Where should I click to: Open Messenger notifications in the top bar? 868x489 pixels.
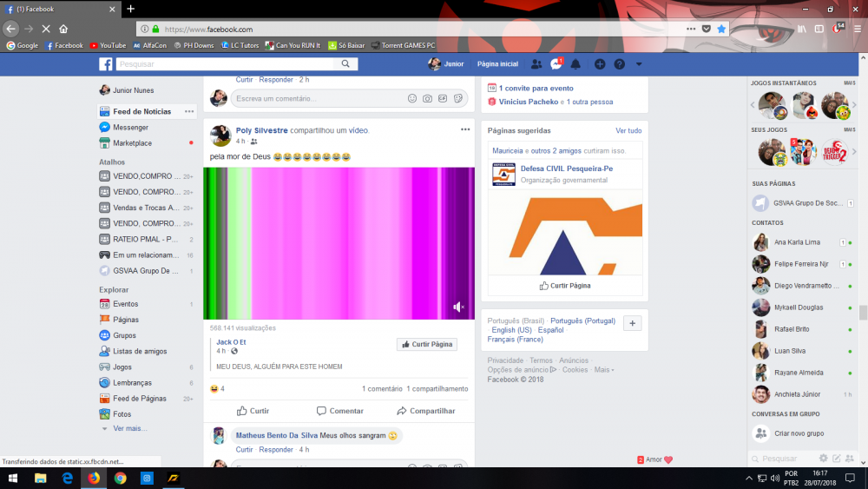click(556, 64)
